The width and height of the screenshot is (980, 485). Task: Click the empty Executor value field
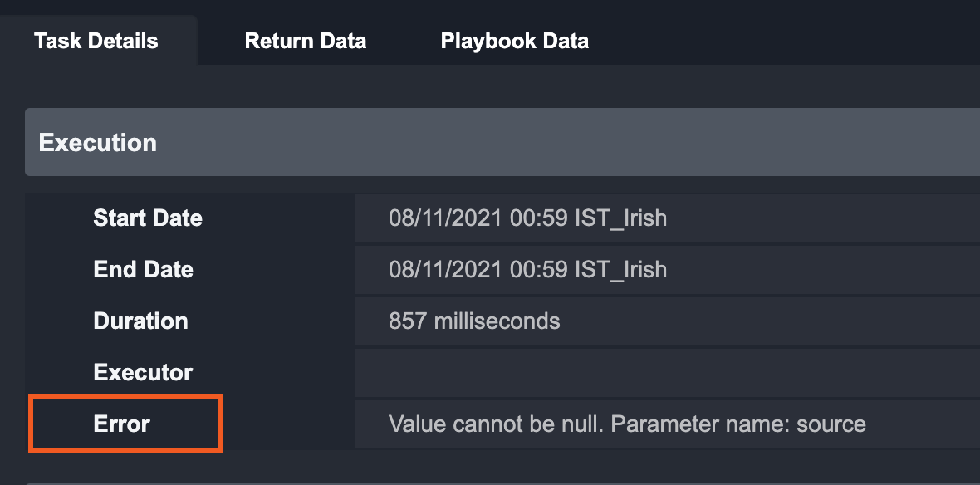click(664, 373)
